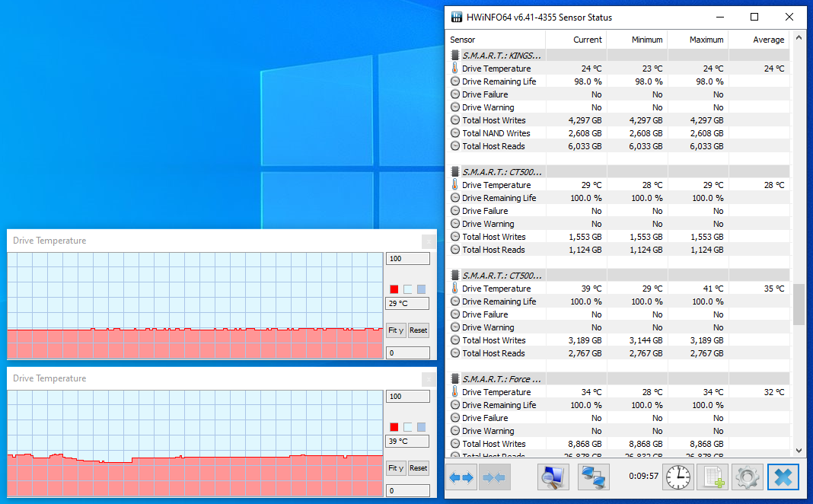This screenshot has width=813, height=504.
Task: Click the blue expand-columns arrows icon
Action: click(461, 477)
